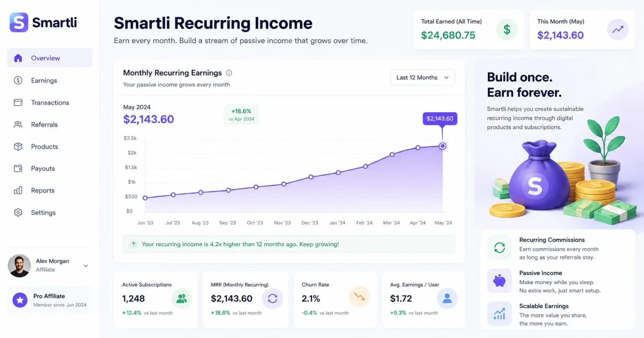This screenshot has width=644, height=338.
Task: Click the Active Subscriptions 1,248 value
Action: click(x=133, y=299)
